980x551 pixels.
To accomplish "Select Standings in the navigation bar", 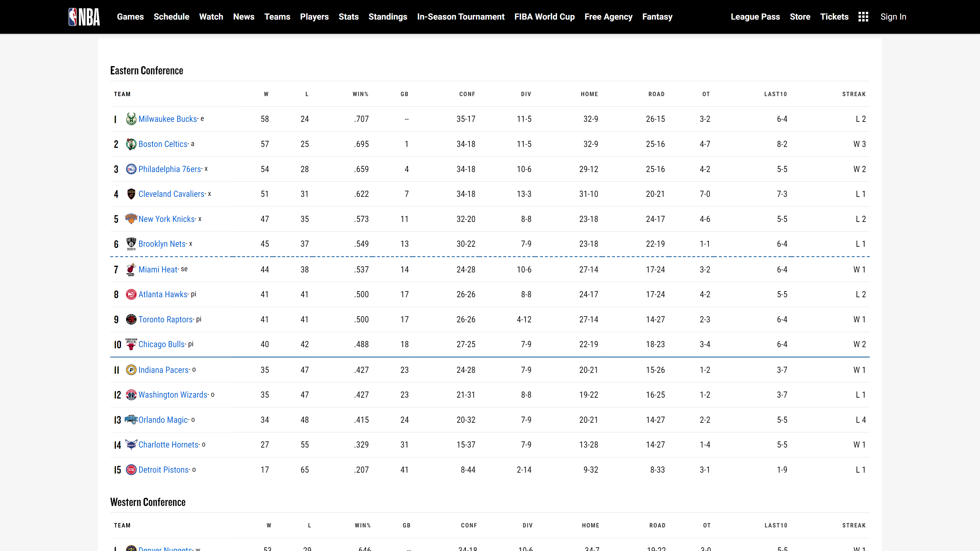I will point(388,17).
